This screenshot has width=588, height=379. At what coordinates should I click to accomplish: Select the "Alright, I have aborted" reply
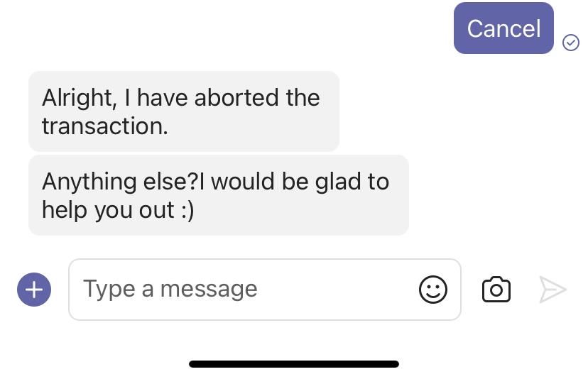click(183, 111)
